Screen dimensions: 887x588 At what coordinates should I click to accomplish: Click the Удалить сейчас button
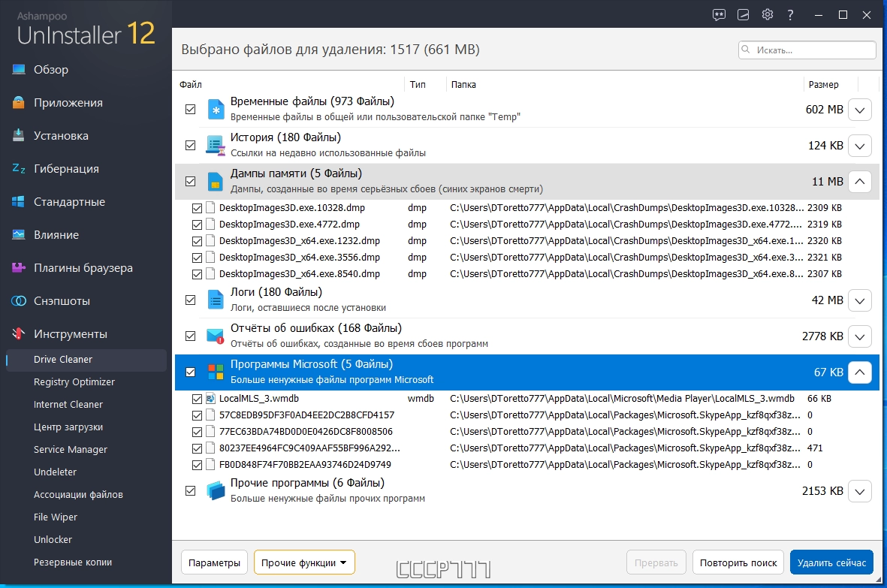831,562
